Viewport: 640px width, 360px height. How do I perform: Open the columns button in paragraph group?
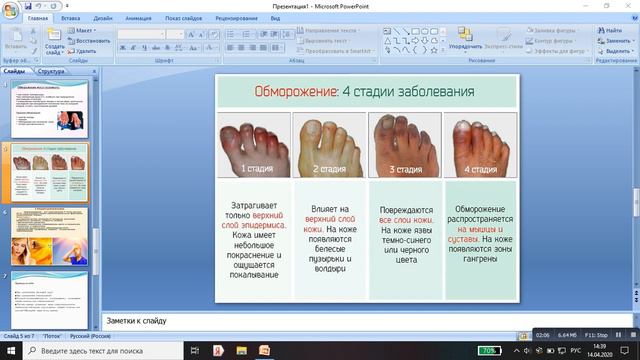coord(277,48)
